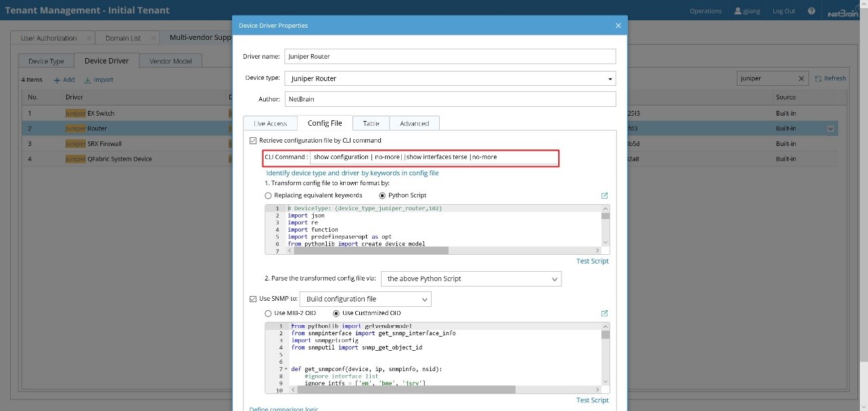Toggle Retrieve configuration file by CLI command
The image size is (868, 411).
pyautogui.click(x=253, y=141)
